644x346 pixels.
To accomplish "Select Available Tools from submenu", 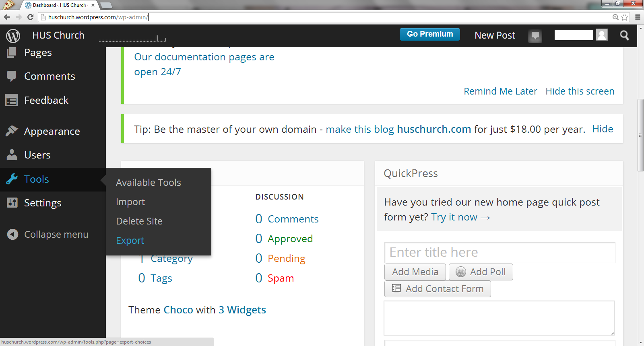I will click(x=149, y=183).
